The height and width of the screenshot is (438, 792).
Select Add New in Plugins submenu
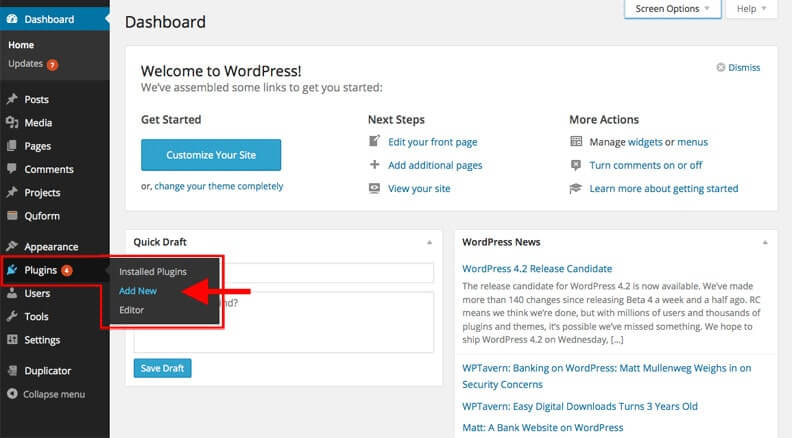tap(138, 291)
